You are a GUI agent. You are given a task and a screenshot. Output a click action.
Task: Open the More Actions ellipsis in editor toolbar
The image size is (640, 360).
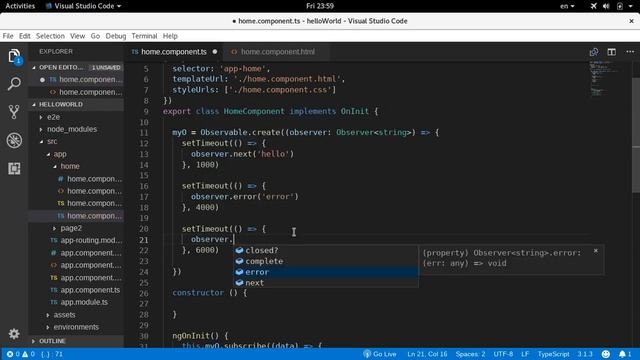(630, 52)
